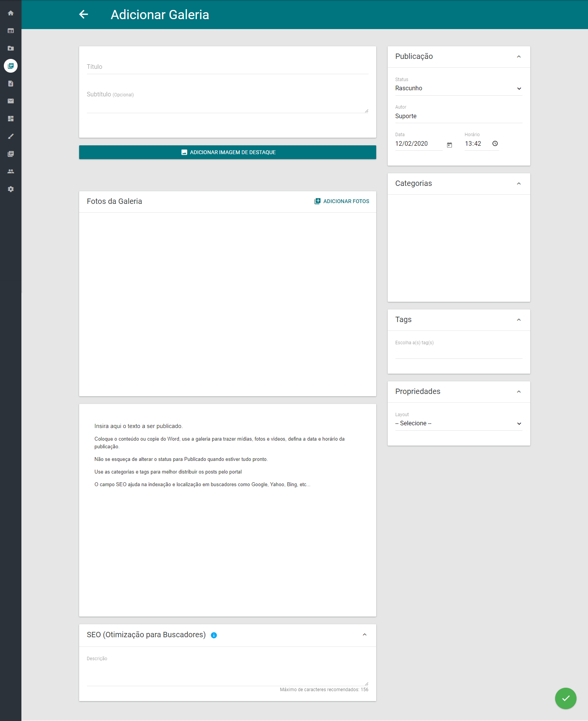This screenshot has width=588, height=721.
Task: Collapse the Publicação panel
Action: 519,57
